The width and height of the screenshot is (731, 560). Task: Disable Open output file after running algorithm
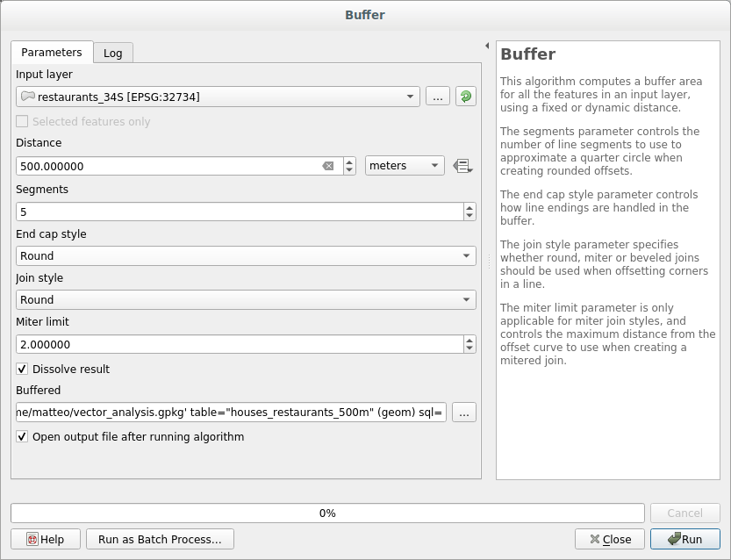point(22,436)
